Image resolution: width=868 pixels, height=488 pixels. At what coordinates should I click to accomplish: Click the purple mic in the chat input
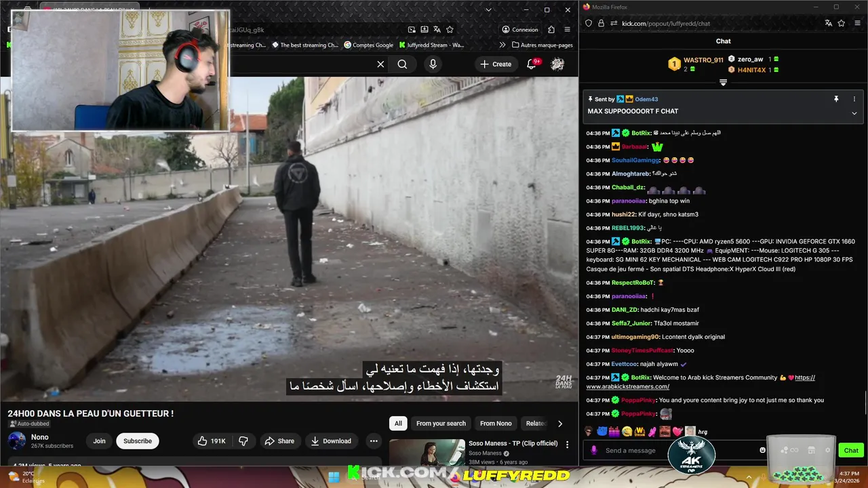pyautogui.click(x=595, y=450)
